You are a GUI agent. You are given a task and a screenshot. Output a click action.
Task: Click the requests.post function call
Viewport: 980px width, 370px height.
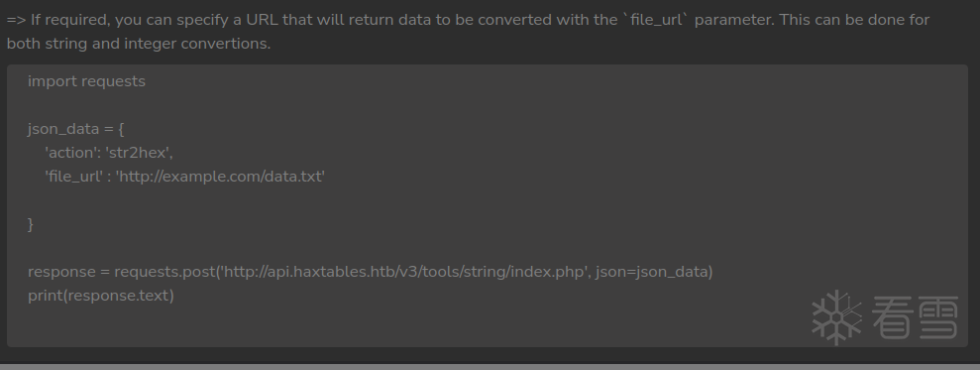[165, 272]
